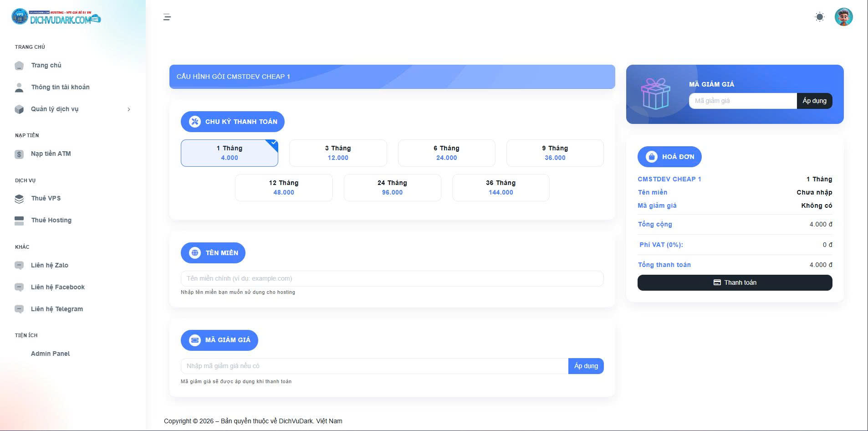Toggle the light/dark theme sun icon

pyautogui.click(x=819, y=17)
